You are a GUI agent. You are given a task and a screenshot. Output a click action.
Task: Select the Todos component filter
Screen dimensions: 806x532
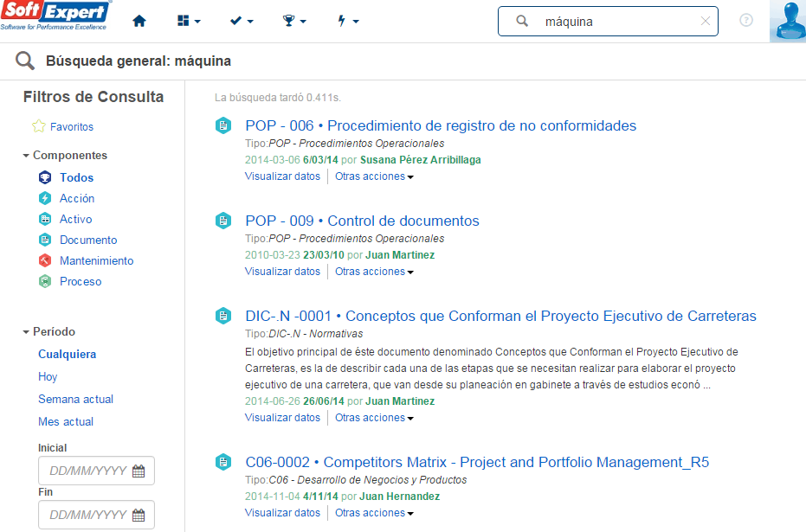tap(76, 177)
